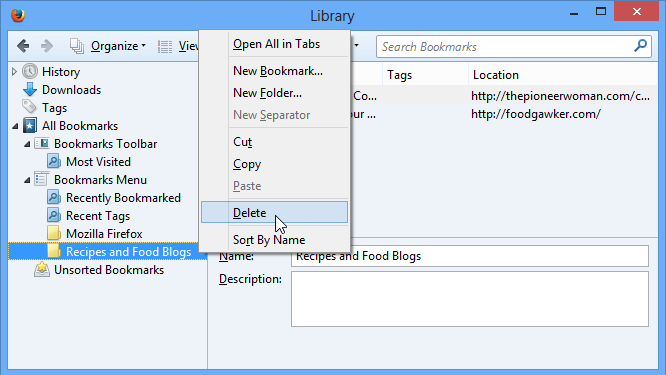The image size is (666, 375).
Task: Select the Bookmarks Toolbar folder
Action: [105, 144]
